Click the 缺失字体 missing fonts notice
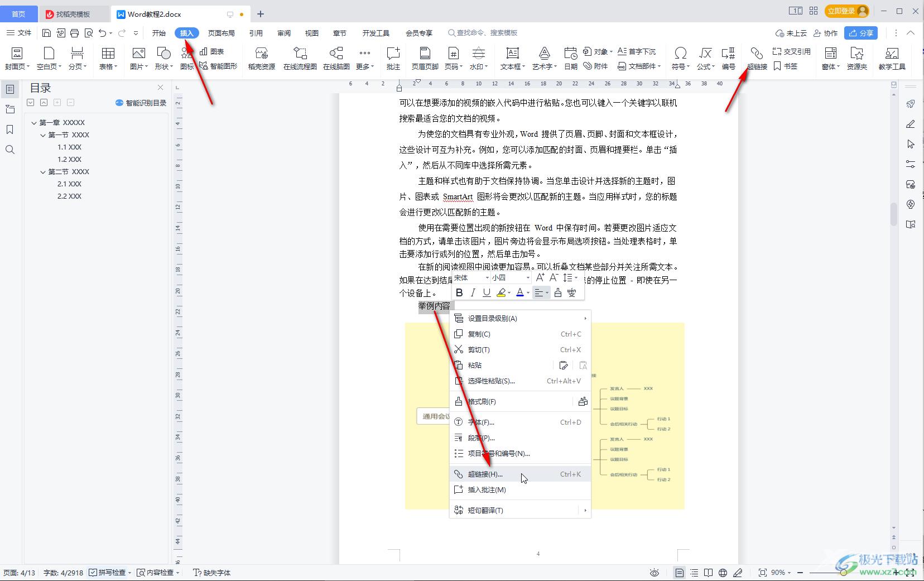Viewport: 924px width, 581px height. [212, 573]
